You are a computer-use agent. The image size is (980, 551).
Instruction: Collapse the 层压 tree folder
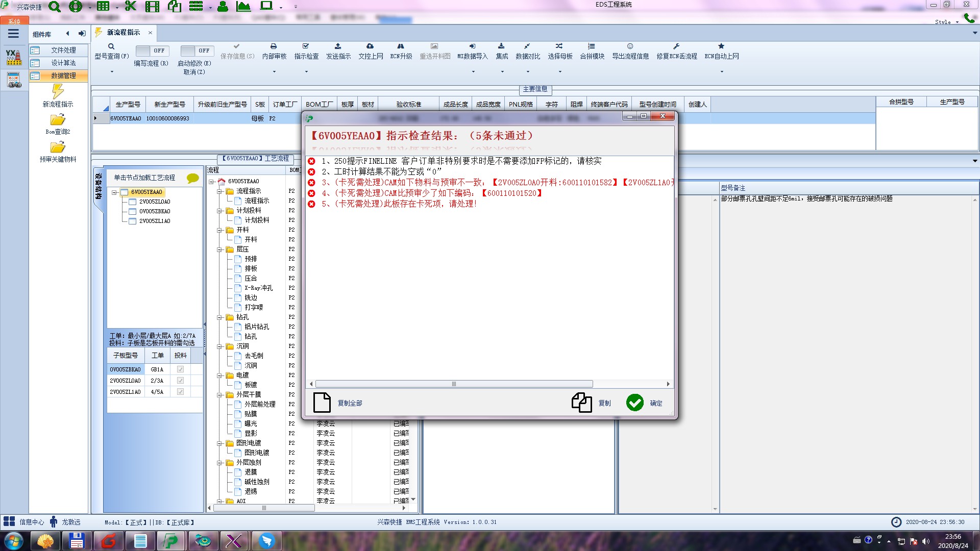pos(219,249)
